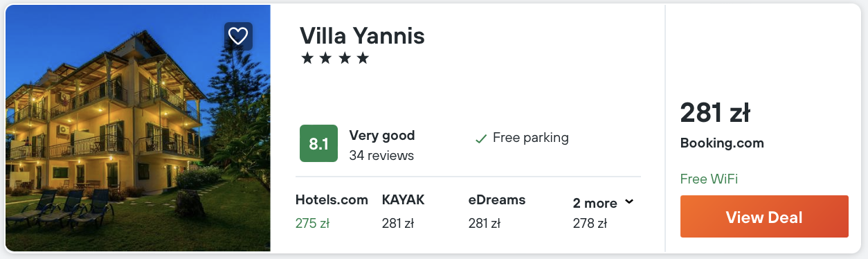
Task: Select the KAYAK 281 zł offer
Action: pyautogui.click(x=404, y=211)
